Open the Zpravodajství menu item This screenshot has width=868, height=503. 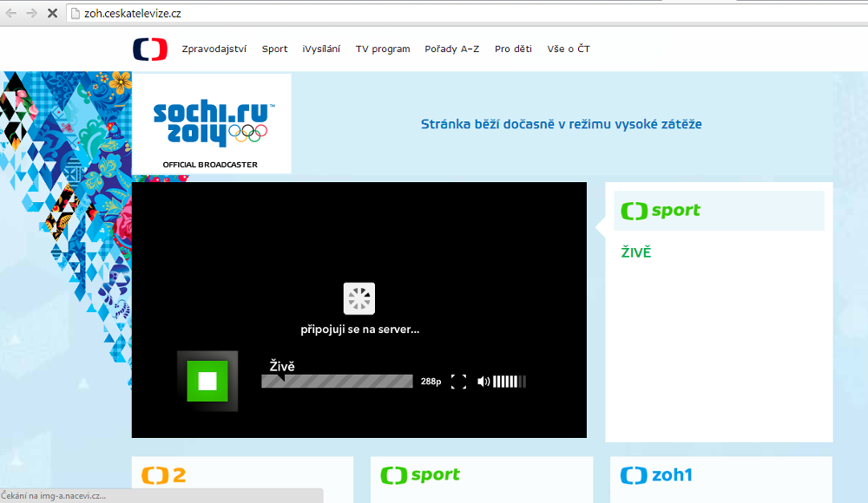(214, 49)
